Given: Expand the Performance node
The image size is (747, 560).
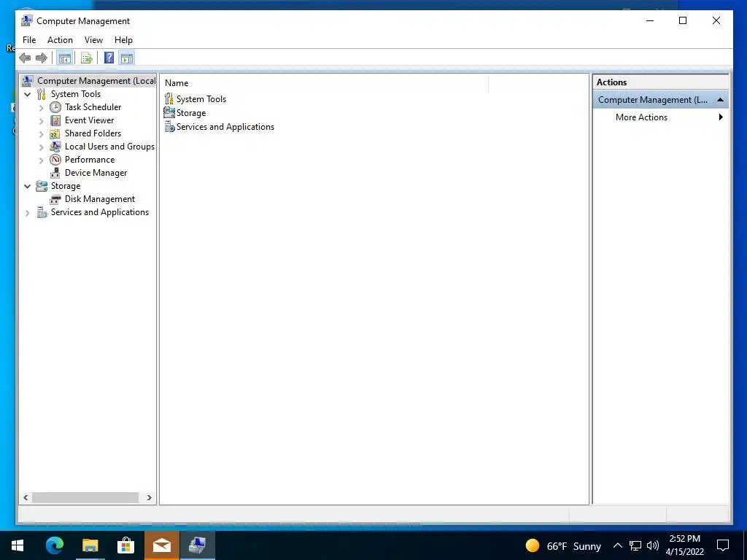Looking at the screenshot, I should (x=42, y=160).
